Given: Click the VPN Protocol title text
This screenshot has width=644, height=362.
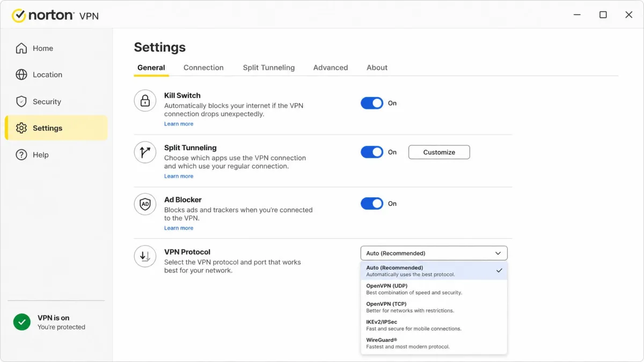Looking at the screenshot, I should pyautogui.click(x=187, y=252).
